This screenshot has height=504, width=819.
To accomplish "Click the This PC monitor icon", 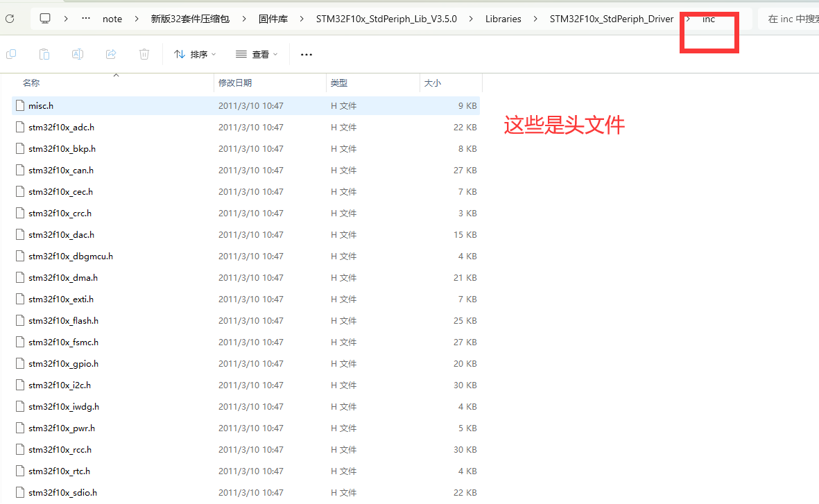I will (x=46, y=19).
